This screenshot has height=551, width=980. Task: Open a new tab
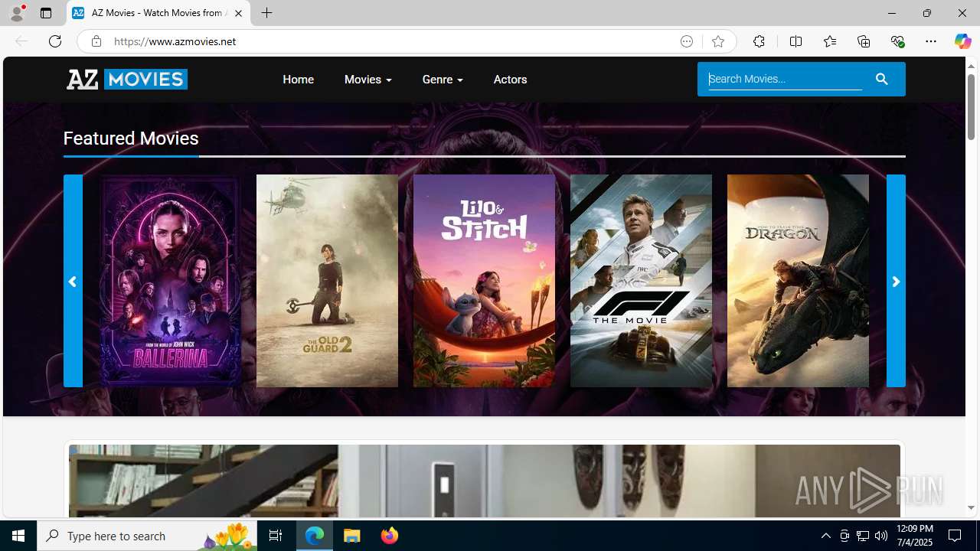click(x=266, y=13)
